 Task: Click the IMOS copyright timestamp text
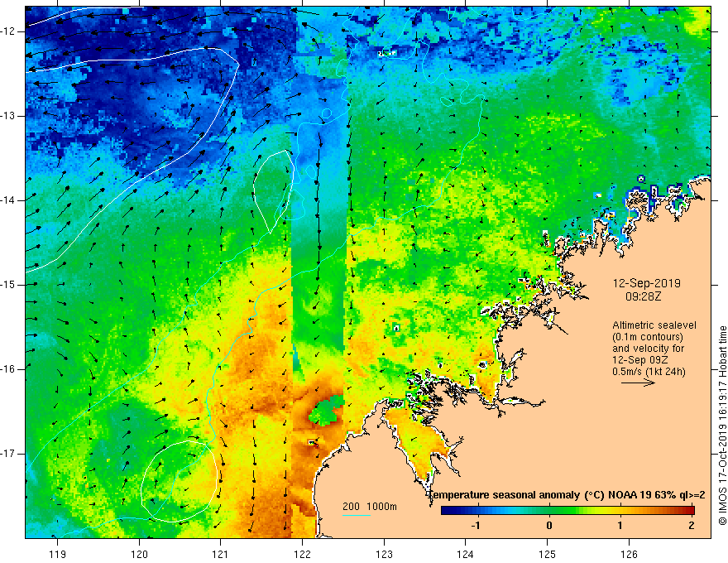coord(722,426)
